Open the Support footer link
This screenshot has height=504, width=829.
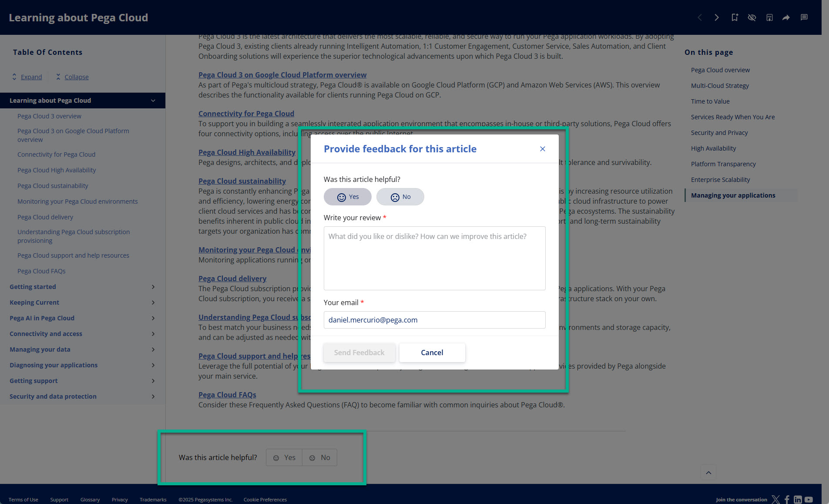pos(59,500)
